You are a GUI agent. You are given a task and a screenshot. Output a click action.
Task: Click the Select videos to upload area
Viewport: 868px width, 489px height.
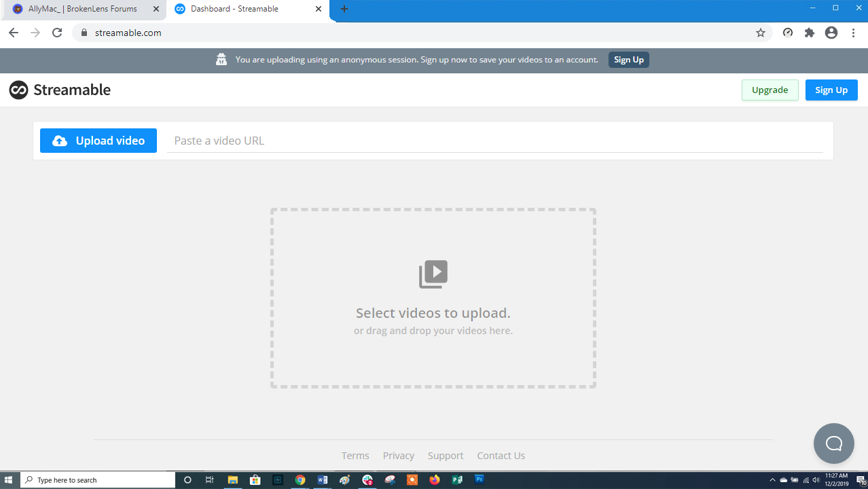[x=433, y=298]
